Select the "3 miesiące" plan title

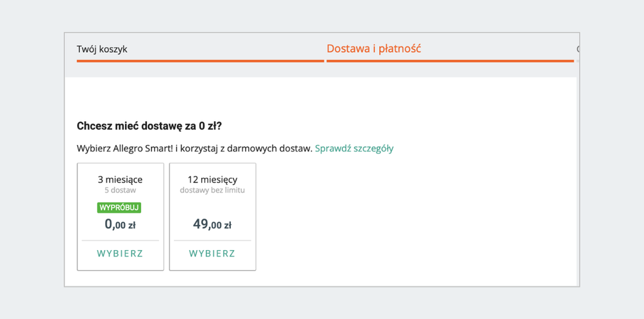point(120,179)
